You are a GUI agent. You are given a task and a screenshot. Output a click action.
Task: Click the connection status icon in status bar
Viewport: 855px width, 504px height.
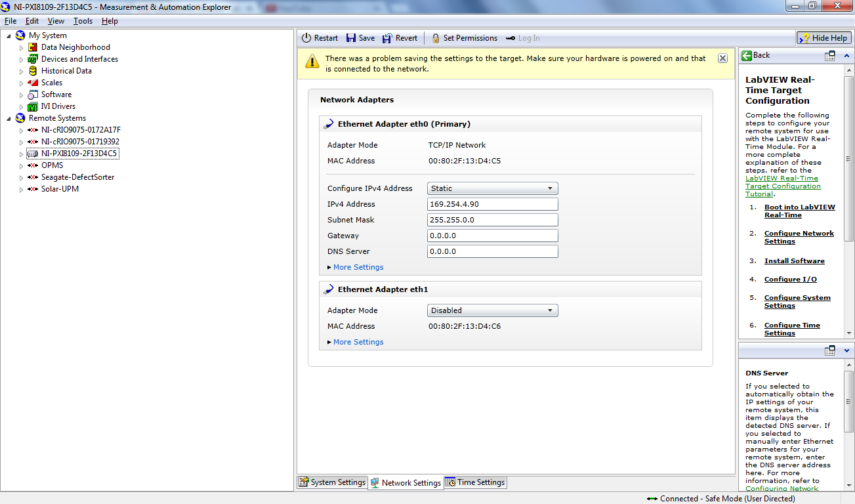point(652,499)
